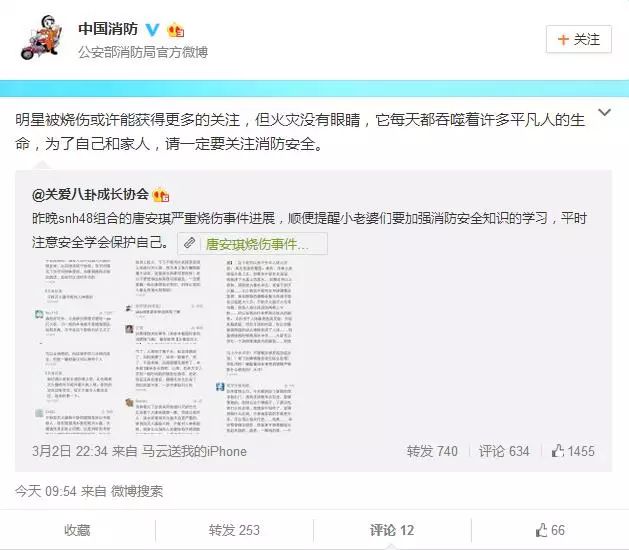
Task: Open @关爱八卦成长协会 user page
Action: click(x=90, y=195)
